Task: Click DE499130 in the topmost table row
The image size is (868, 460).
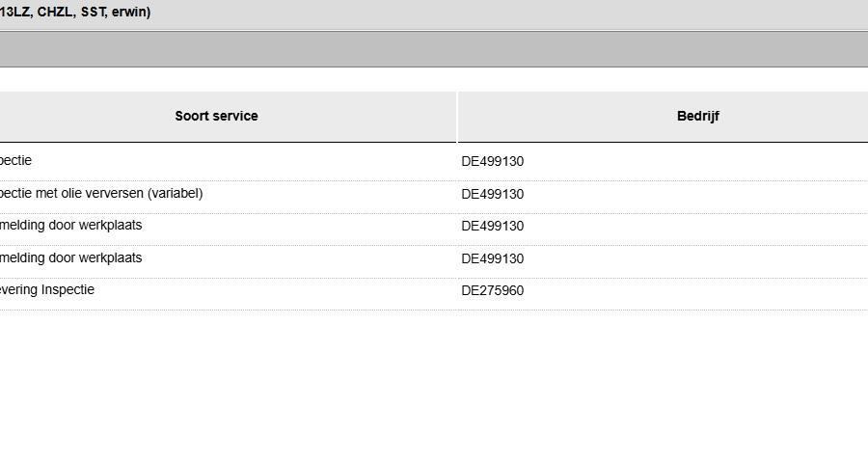Action: [x=492, y=162]
